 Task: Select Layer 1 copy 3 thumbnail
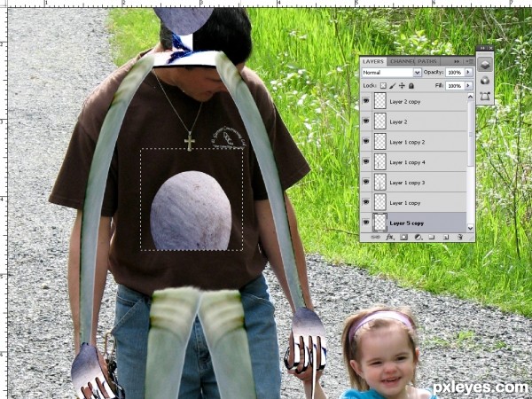[x=380, y=182]
